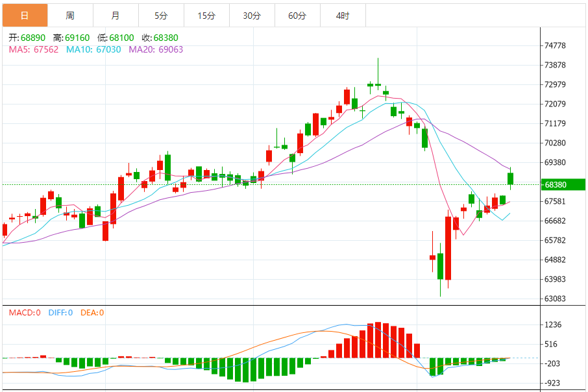The image size is (588, 392).
Task: Click the 69380 price axis label
Action: [555, 162]
